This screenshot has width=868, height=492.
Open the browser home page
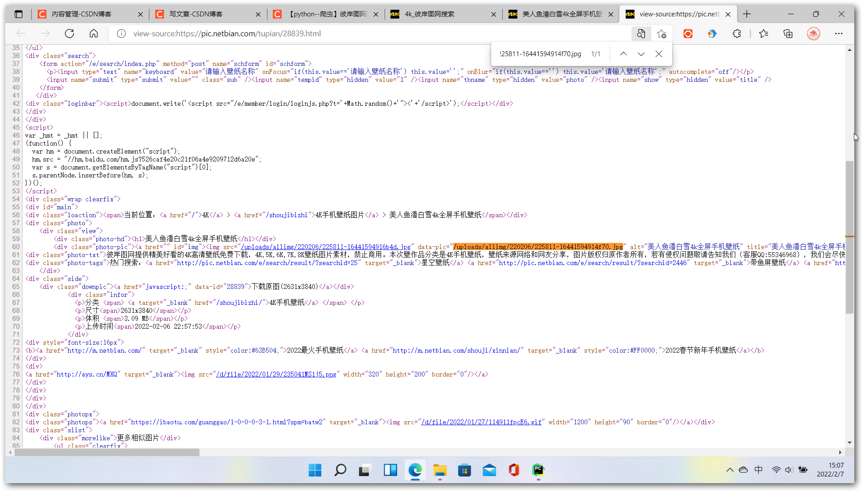pos(93,34)
